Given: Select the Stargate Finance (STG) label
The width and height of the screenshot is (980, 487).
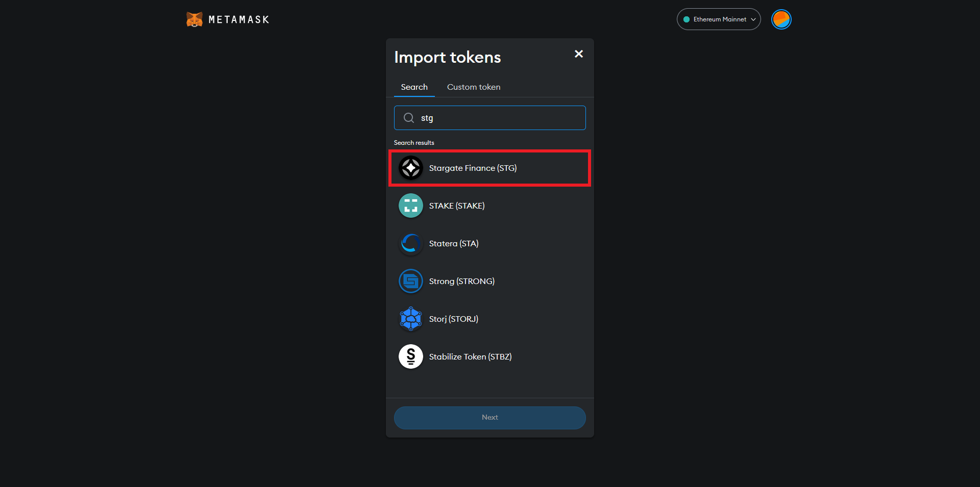Looking at the screenshot, I should click(473, 168).
